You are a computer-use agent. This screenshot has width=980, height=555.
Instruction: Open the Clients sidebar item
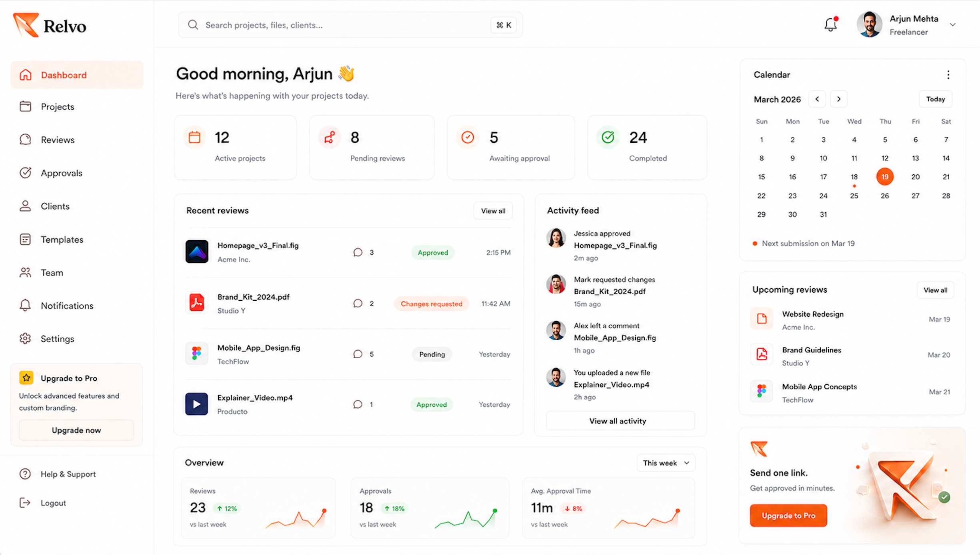(x=77, y=206)
